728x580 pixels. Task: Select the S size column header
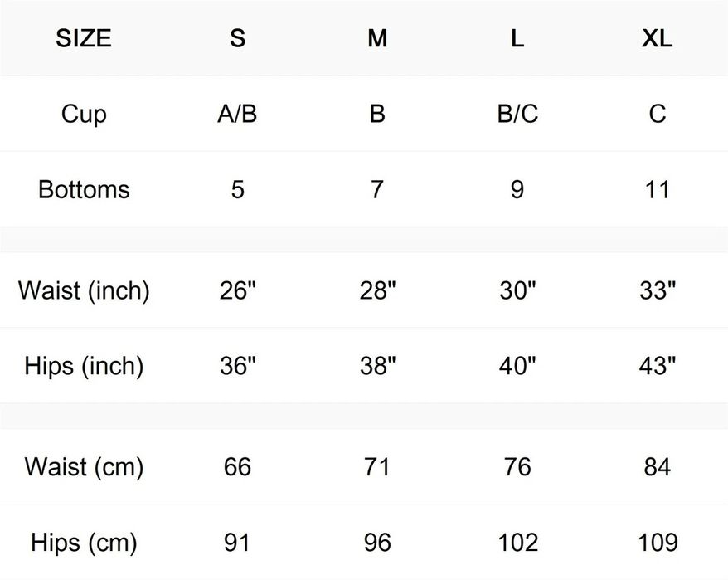(x=237, y=39)
